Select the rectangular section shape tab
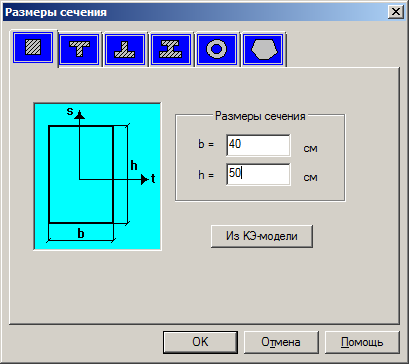Image resolution: width=409 pixels, height=364 pixels. click(x=33, y=48)
